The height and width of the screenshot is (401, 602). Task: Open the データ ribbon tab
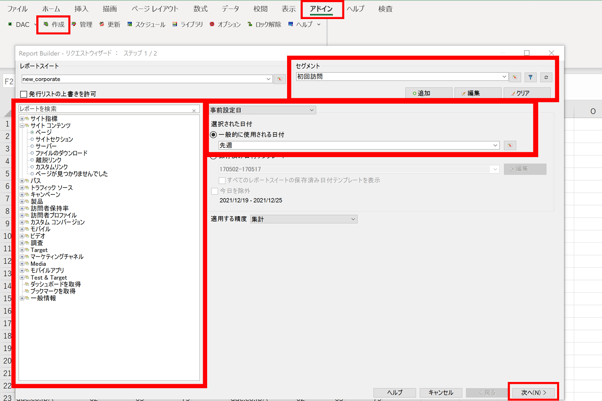coord(230,9)
